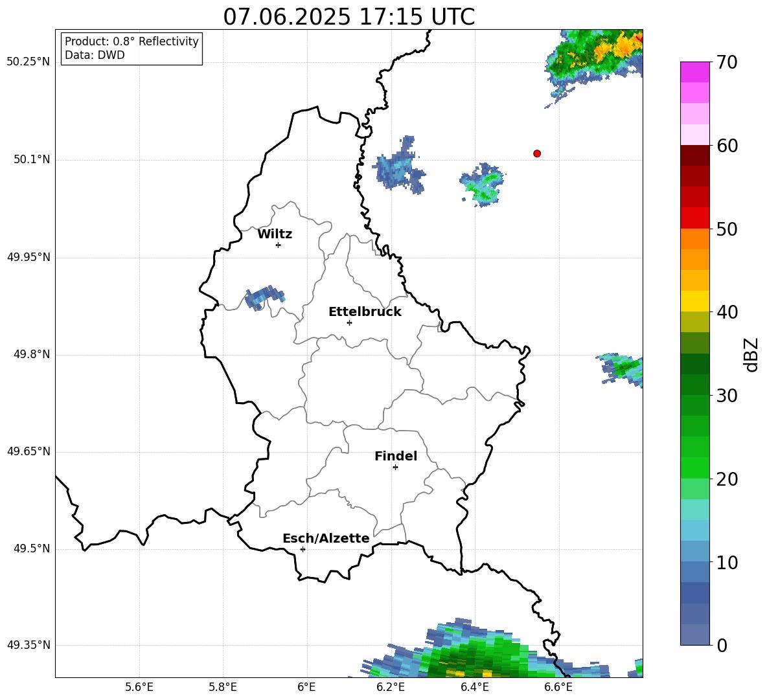Click the 6.6°E longitude label
Screen dimensions: 767x700
(558, 687)
